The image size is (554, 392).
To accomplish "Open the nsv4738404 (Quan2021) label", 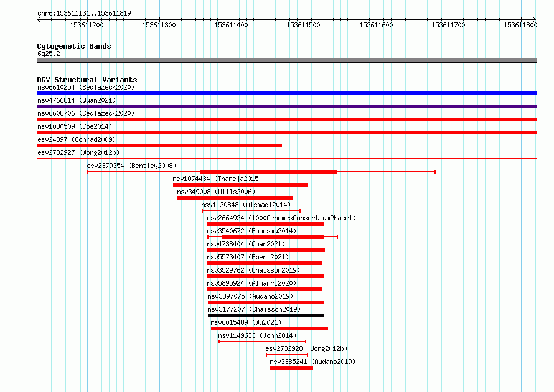I will [246, 244].
